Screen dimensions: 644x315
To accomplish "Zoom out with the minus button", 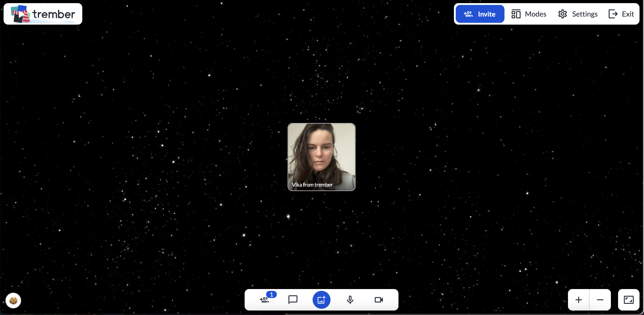I will 600,300.
